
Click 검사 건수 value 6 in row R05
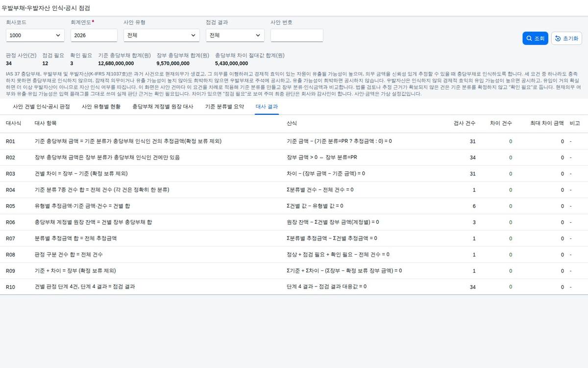pyautogui.click(x=474, y=206)
